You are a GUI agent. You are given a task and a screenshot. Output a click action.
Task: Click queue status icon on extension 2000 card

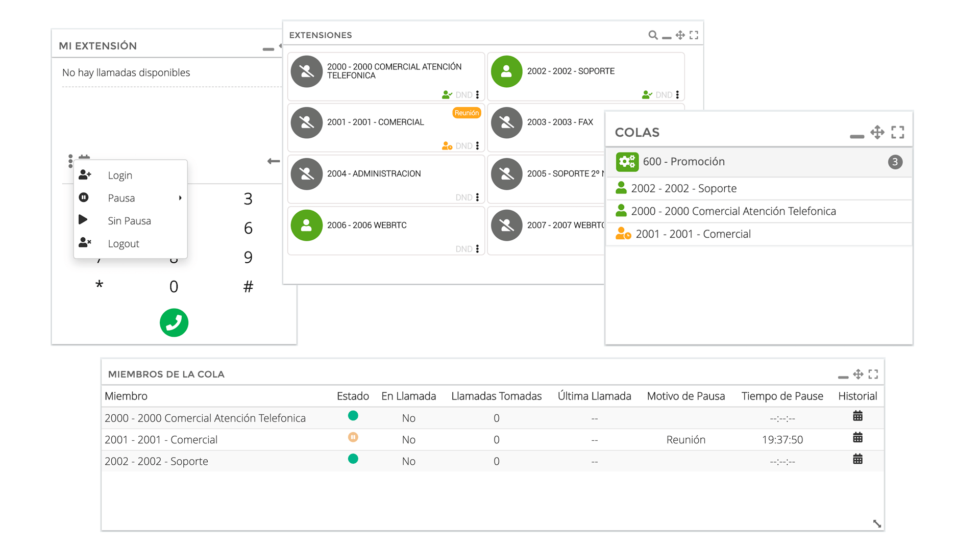447,95
